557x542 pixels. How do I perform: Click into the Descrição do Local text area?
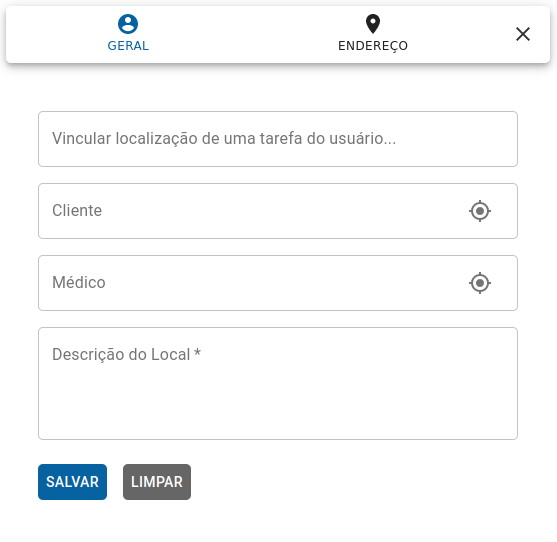pos(278,384)
